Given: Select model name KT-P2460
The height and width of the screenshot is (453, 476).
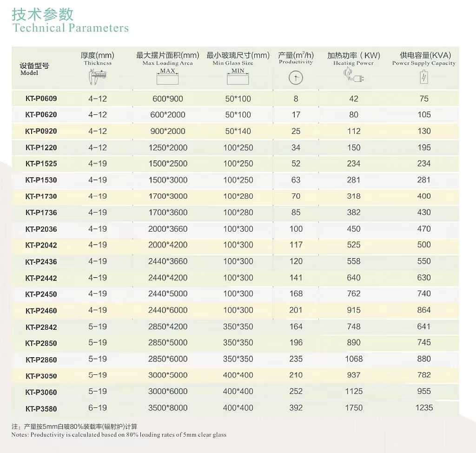Looking at the screenshot, I should tap(41, 311).
